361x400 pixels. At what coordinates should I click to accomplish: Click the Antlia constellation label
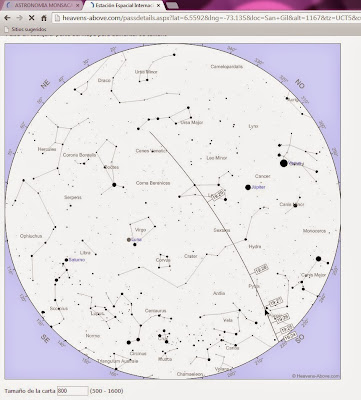pyautogui.click(x=219, y=293)
